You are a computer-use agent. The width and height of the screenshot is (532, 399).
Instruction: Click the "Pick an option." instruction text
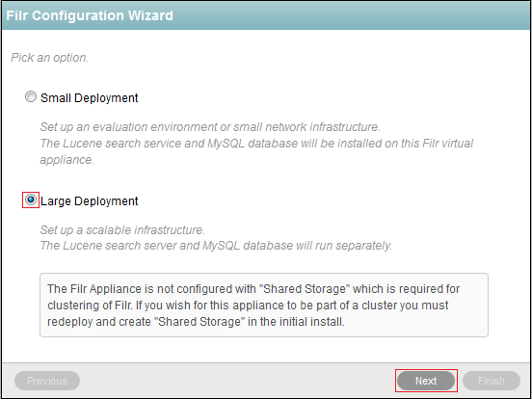50,58
